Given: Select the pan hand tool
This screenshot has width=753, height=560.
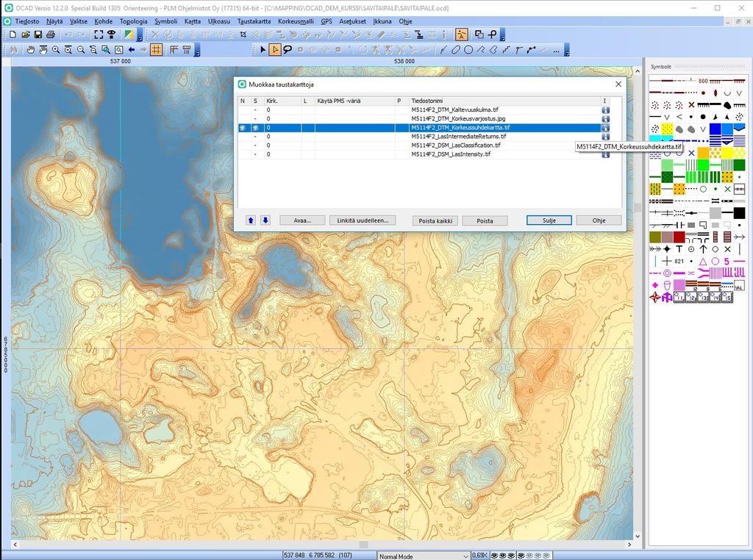Looking at the screenshot, I should pyautogui.click(x=31, y=49).
